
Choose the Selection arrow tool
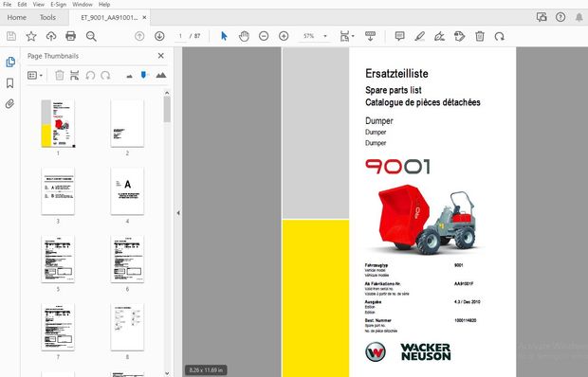coord(224,36)
